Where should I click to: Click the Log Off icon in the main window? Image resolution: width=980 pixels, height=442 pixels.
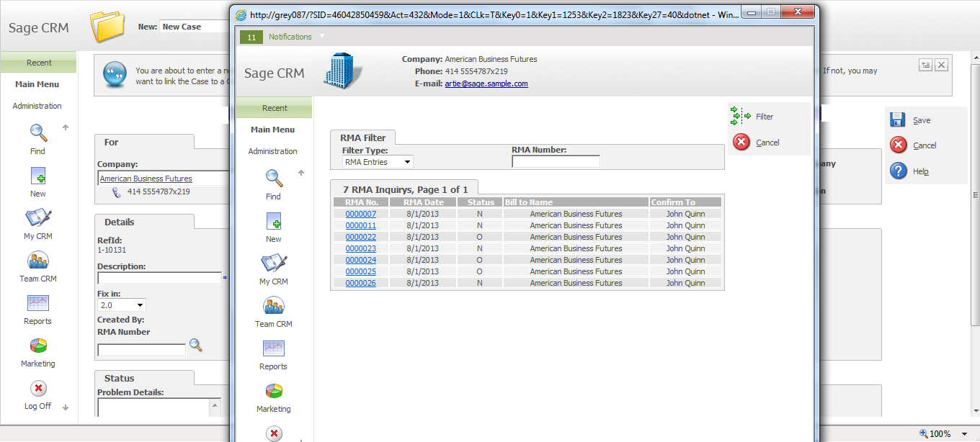click(38, 388)
